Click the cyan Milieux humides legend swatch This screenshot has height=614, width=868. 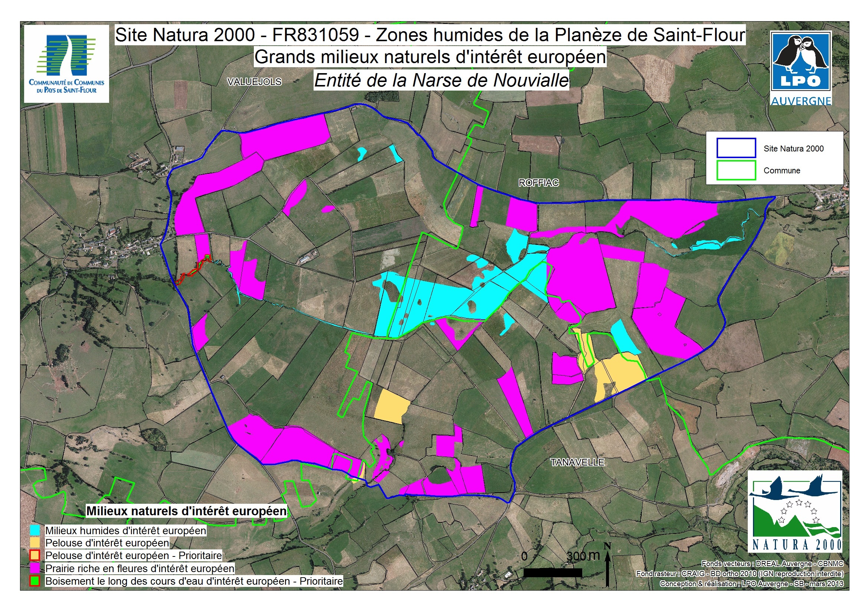coord(35,530)
